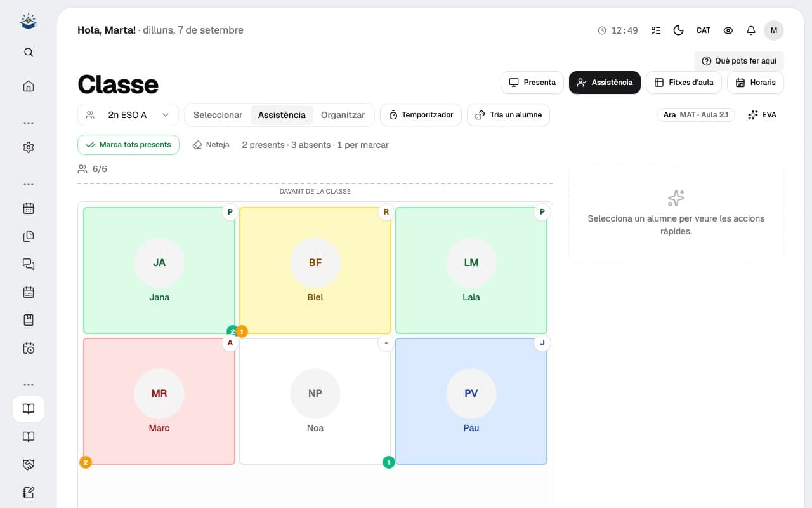Open the calendar icon in sidebar

click(x=29, y=208)
